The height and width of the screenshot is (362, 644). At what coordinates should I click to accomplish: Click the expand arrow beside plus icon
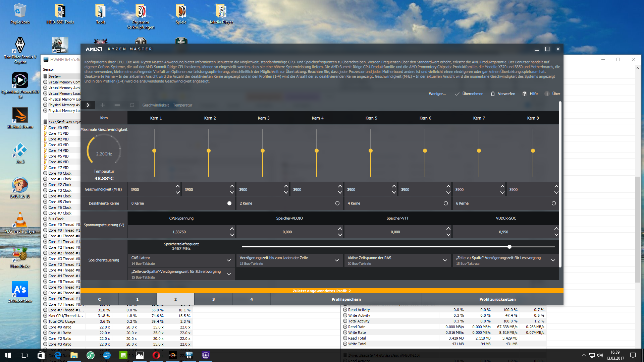[88, 105]
